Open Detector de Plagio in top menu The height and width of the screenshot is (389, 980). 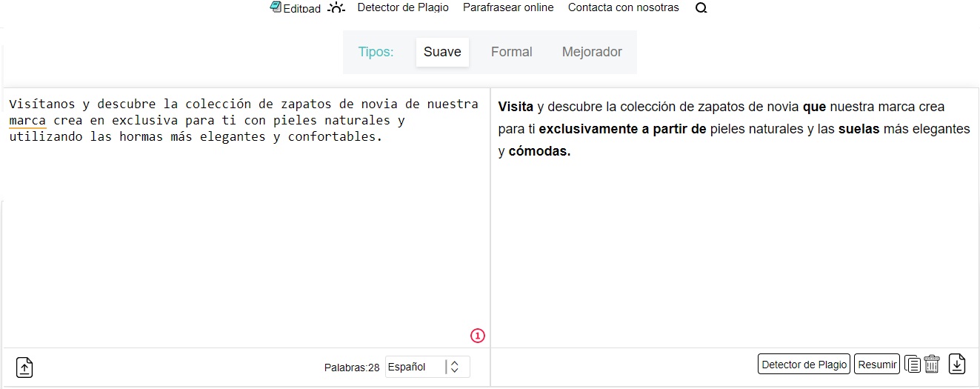pos(403,7)
